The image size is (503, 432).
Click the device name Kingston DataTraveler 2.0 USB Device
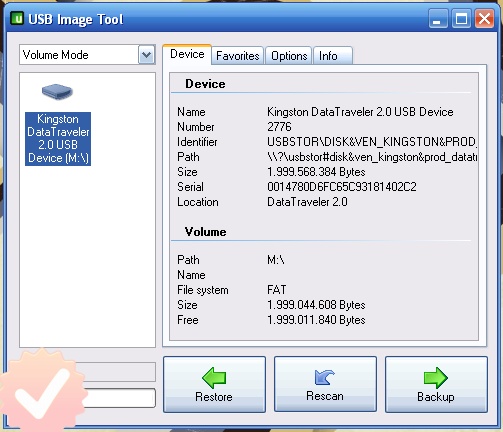click(360, 112)
